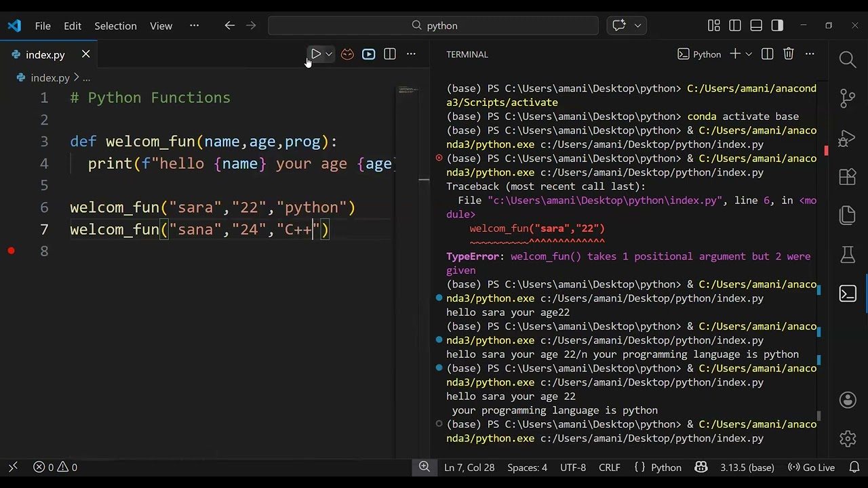Open Source Control view
868x488 pixels.
click(x=848, y=98)
